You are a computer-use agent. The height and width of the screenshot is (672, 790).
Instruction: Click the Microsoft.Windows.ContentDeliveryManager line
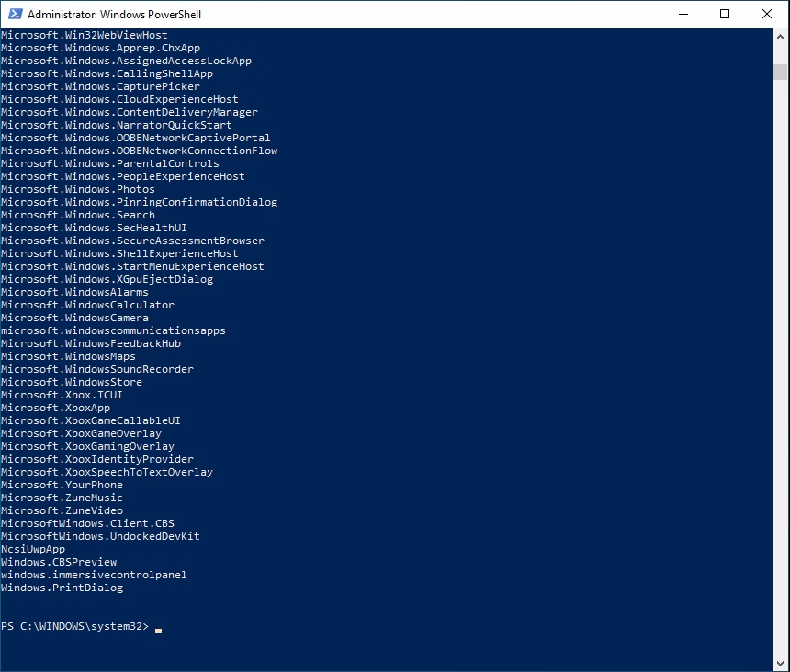click(x=129, y=112)
